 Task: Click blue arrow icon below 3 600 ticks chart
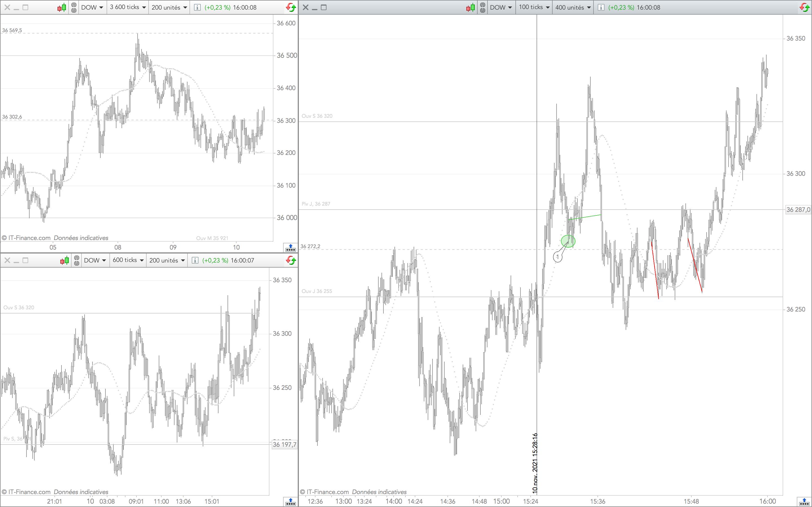tap(290, 248)
